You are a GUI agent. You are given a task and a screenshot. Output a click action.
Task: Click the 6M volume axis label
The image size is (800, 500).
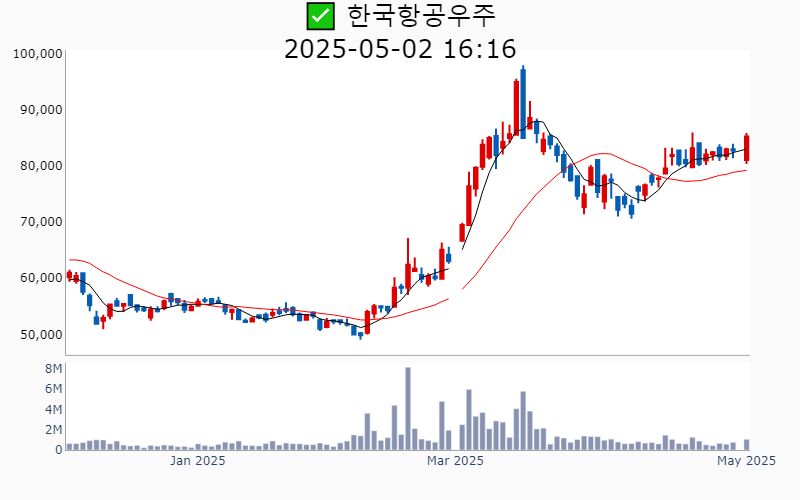pyautogui.click(x=54, y=389)
